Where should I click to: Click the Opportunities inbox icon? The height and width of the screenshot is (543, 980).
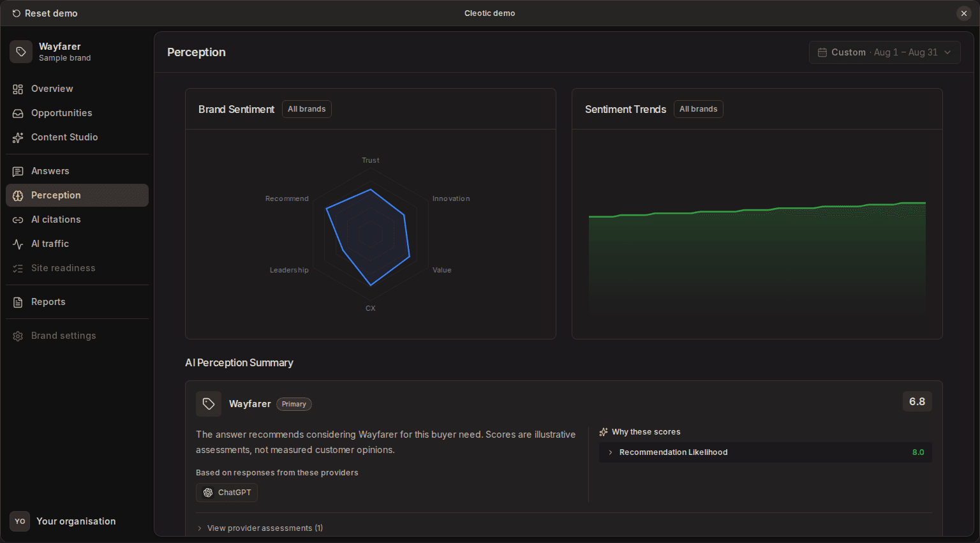pos(18,114)
